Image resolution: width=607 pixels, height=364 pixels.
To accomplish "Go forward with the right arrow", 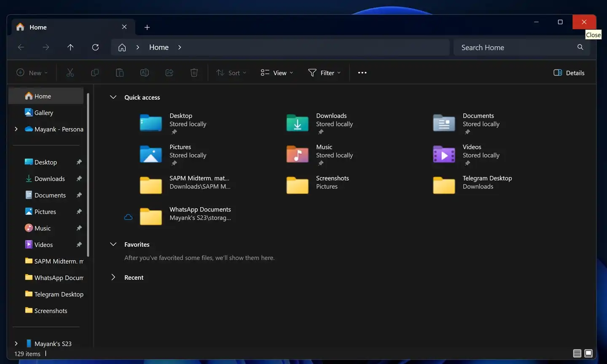I will (46, 47).
